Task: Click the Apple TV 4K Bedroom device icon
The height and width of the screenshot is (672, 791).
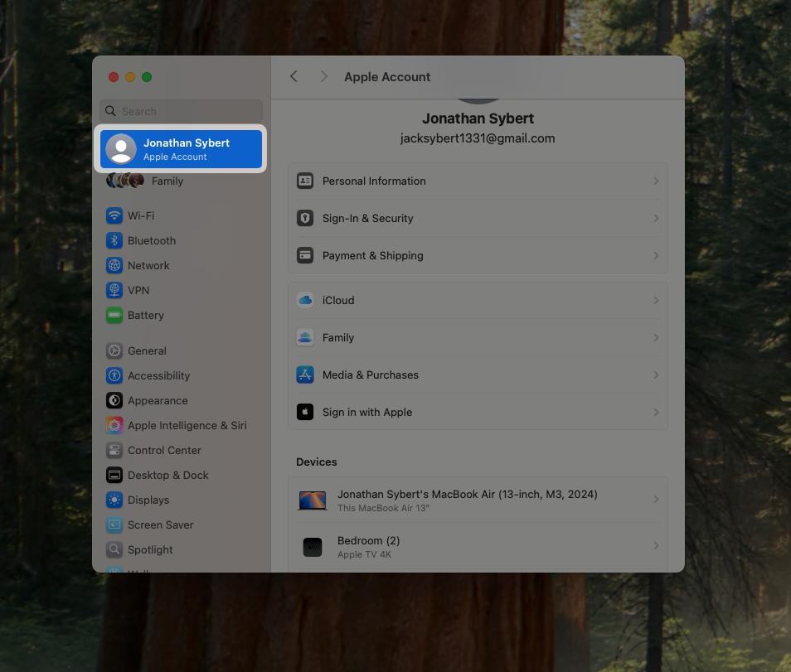Action: pyautogui.click(x=313, y=547)
